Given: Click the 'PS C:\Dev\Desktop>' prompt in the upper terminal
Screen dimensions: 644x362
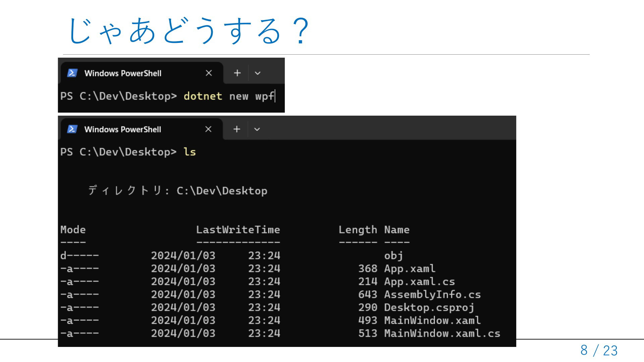Looking at the screenshot, I should click(x=118, y=97).
